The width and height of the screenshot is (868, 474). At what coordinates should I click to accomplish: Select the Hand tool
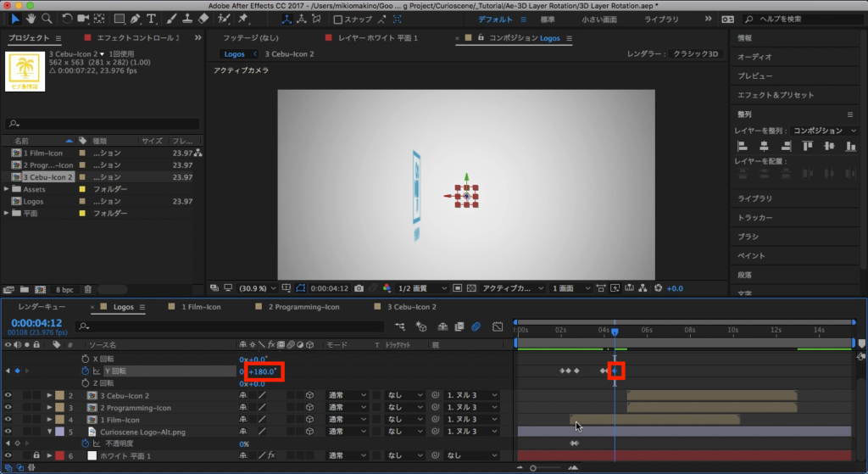tap(31, 19)
